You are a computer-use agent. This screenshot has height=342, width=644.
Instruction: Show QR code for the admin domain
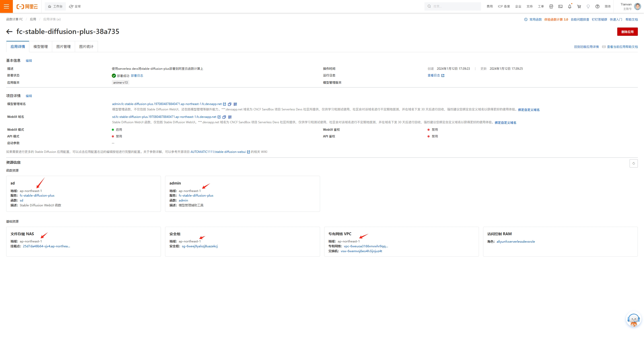tap(235, 104)
